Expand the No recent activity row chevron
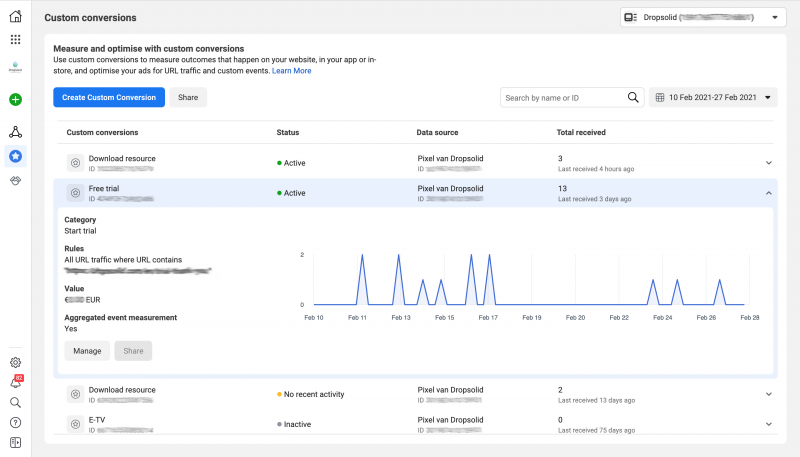 tap(768, 394)
